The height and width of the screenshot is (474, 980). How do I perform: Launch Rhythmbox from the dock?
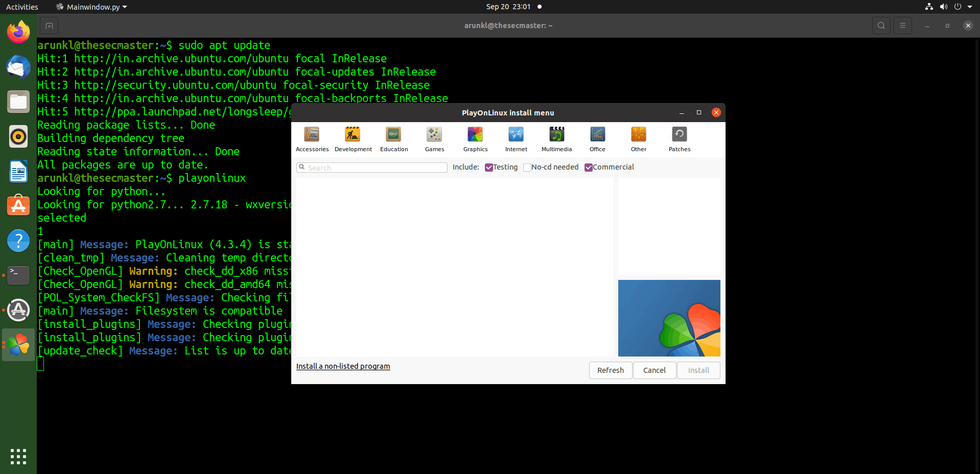18,136
